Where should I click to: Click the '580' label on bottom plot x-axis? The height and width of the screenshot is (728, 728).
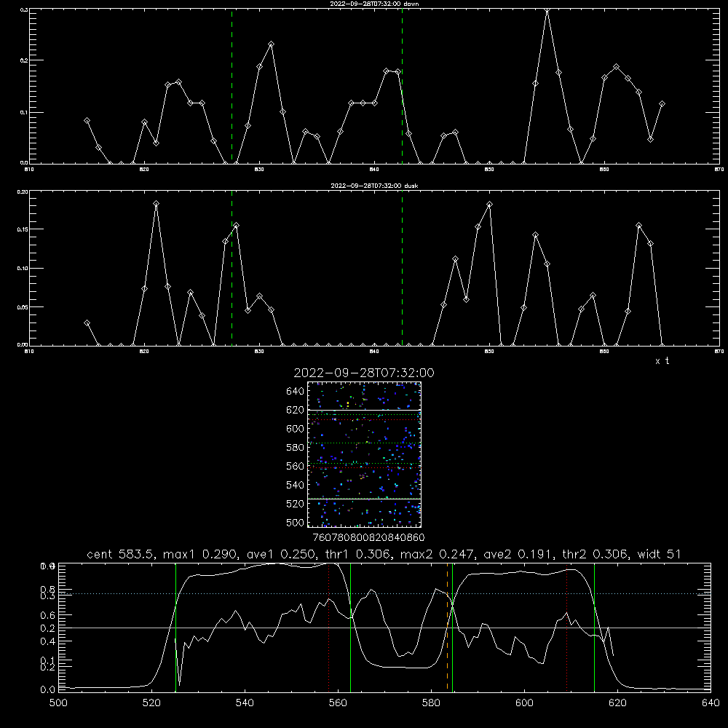tap(431, 703)
